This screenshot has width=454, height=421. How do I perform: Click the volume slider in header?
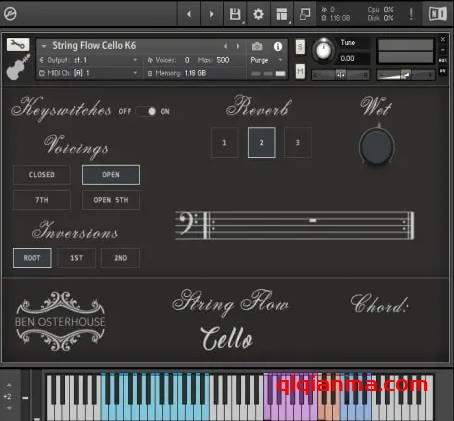(x=405, y=75)
